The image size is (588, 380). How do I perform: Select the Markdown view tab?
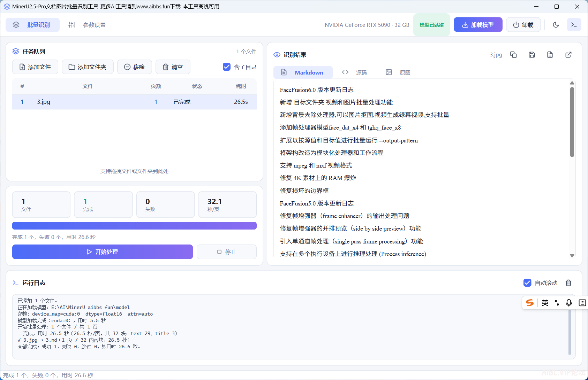tap(303, 72)
